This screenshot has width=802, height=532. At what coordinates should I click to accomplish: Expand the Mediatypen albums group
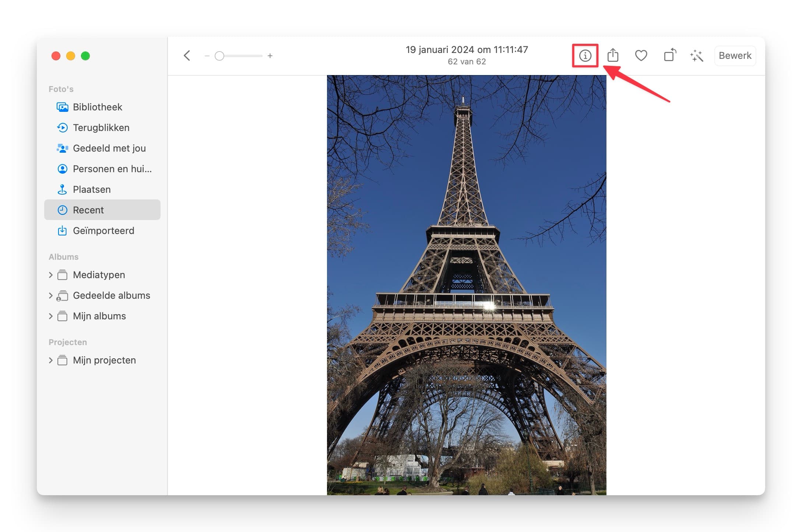click(x=51, y=275)
